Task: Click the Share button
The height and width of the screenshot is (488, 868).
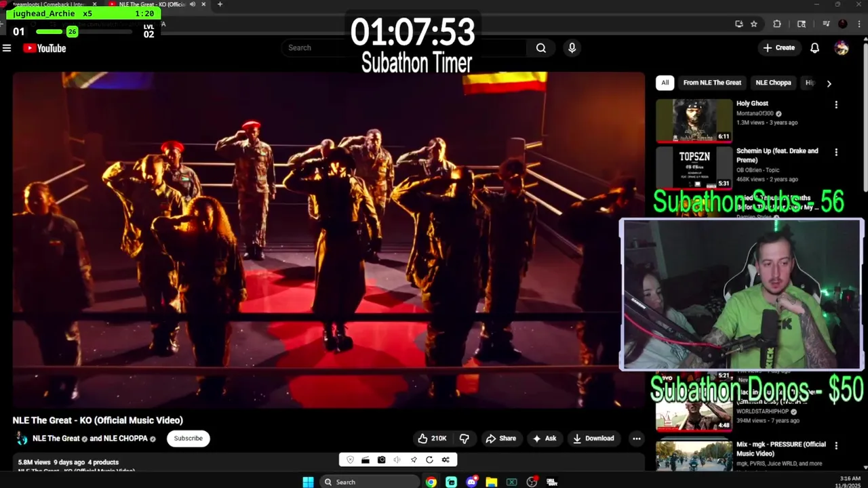Action: click(500, 439)
